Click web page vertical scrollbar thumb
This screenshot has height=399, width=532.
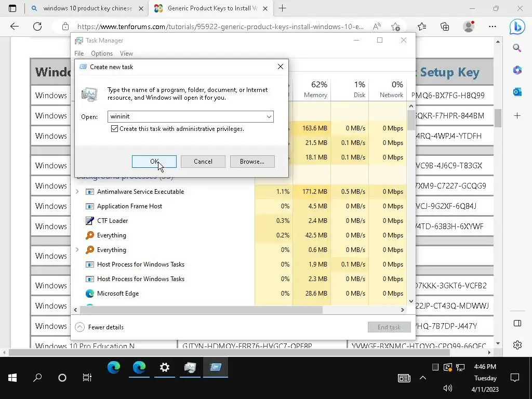[x=498, y=118]
